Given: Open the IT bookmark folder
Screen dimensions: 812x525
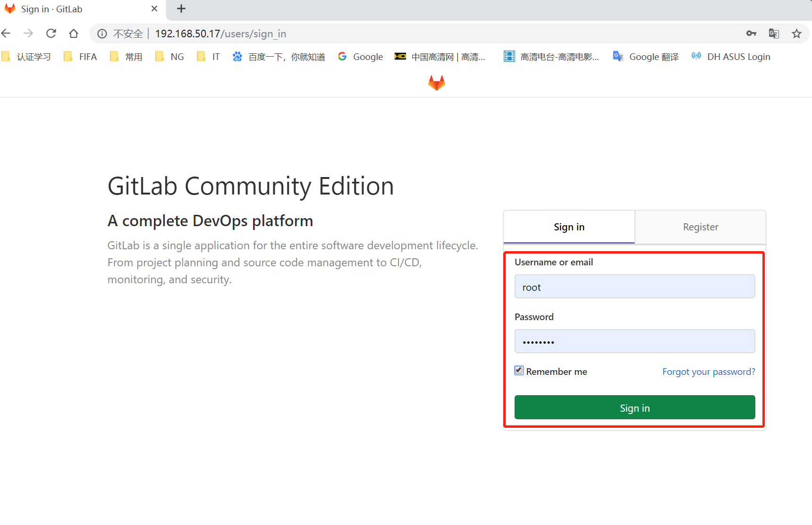Looking at the screenshot, I should click(x=208, y=57).
